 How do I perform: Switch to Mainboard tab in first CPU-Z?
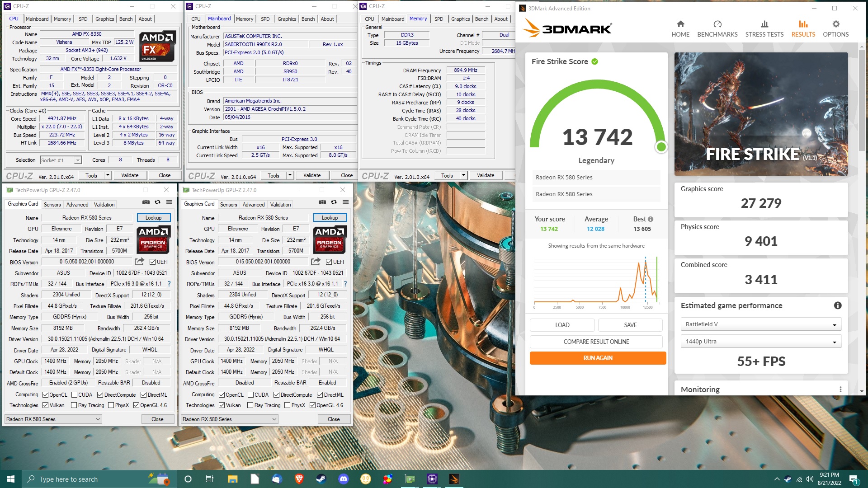pyautogui.click(x=37, y=19)
